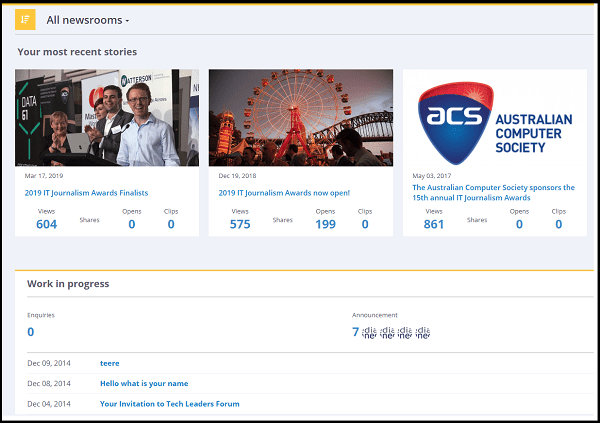Click the Mar 17, 2019 story date
The height and width of the screenshot is (423, 600).
click(44, 176)
